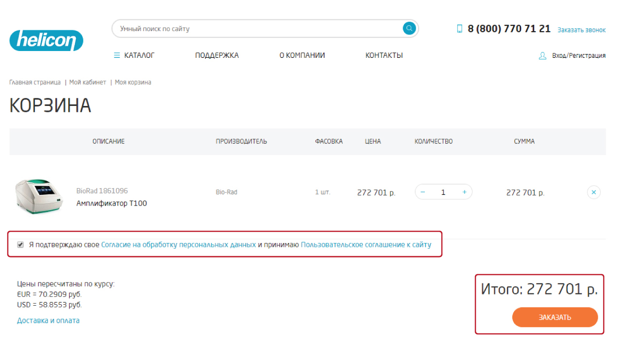The image size is (630, 364).
Task: Click the USD = 58.8553 руб. rate
Action: click(50, 305)
